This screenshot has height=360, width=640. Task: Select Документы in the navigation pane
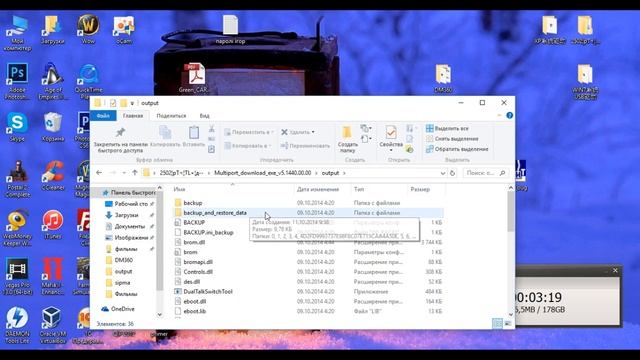coord(129,226)
